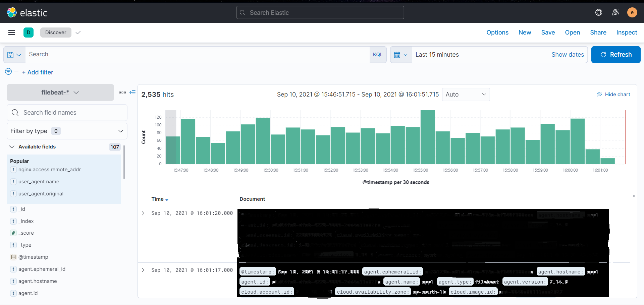Image resolution: width=644 pixels, height=305 pixels.
Task: Toggle the Time column sort order
Action: (160, 199)
